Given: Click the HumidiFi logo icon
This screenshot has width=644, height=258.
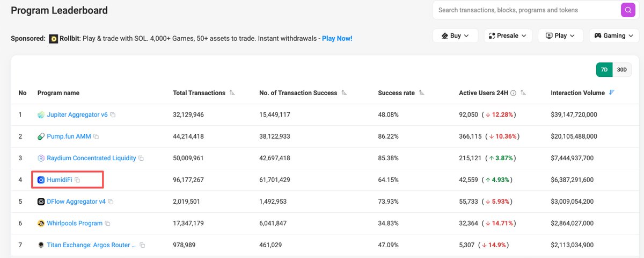Looking at the screenshot, I should click(x=41, y=180).
